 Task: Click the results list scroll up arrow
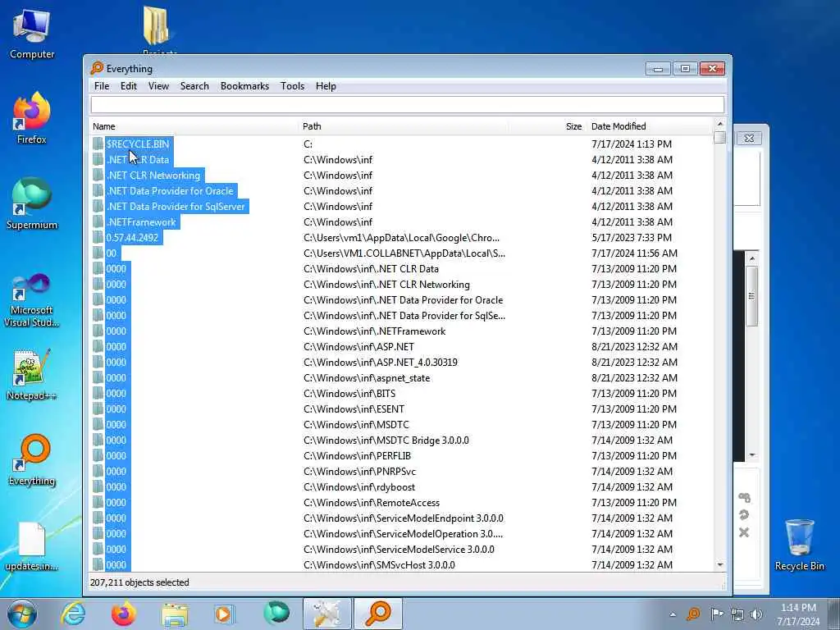720,125
